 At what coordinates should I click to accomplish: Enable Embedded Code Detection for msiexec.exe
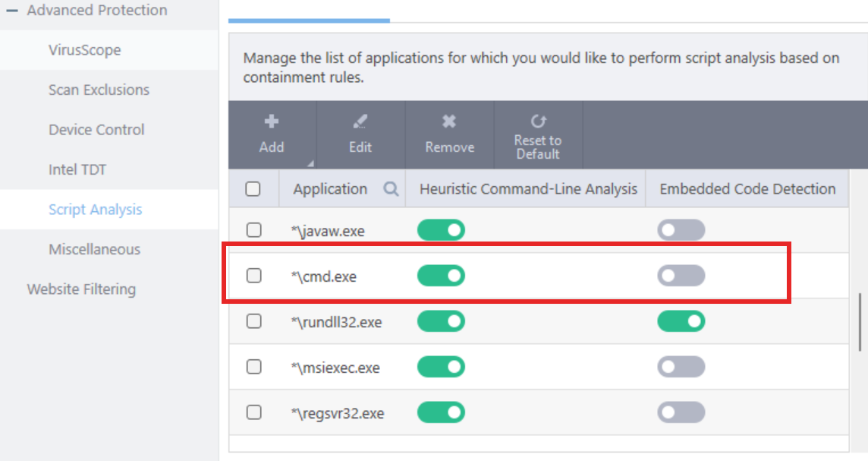681,368
